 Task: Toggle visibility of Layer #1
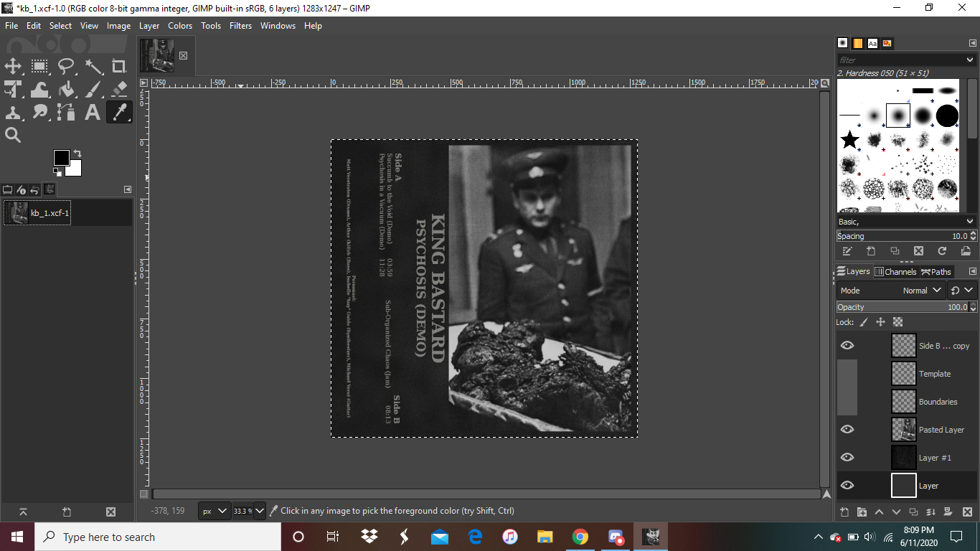coord(847,458)
